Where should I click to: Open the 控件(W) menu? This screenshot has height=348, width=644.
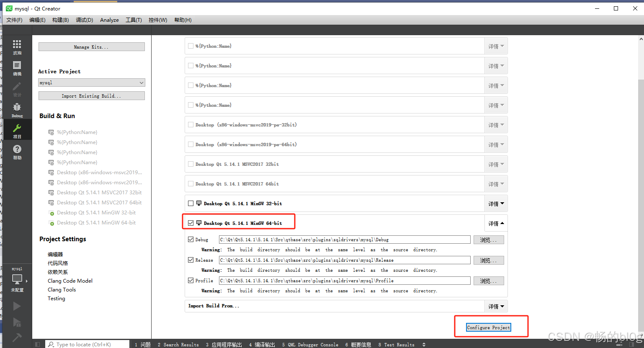coord(158,20)
